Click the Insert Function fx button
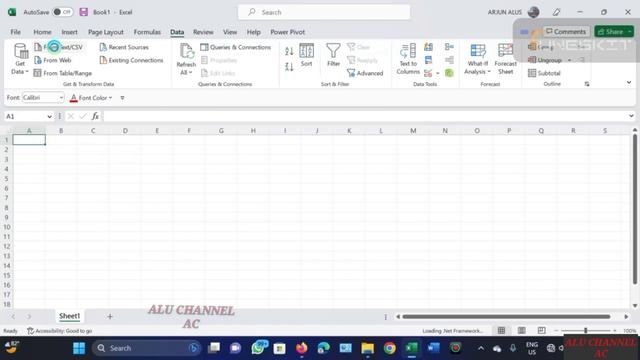This screenshot has height=360, width=640. [95, 116]
